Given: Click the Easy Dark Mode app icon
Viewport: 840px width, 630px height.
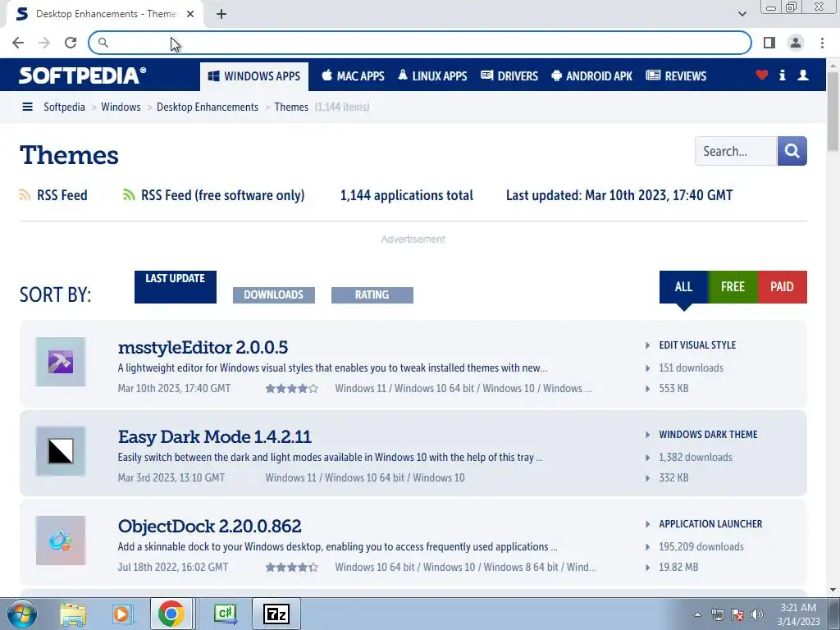Looking at the screenshot, I should tap(61, 451).
